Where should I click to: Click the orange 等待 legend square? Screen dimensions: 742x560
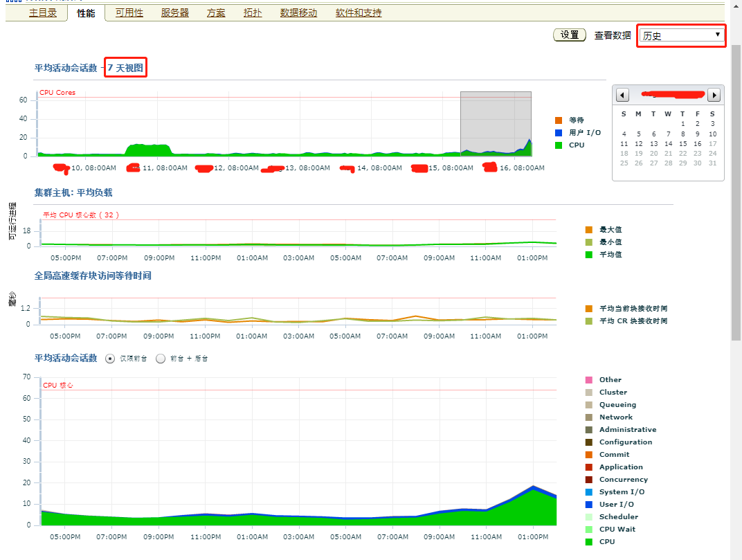(x=559, y=120)
